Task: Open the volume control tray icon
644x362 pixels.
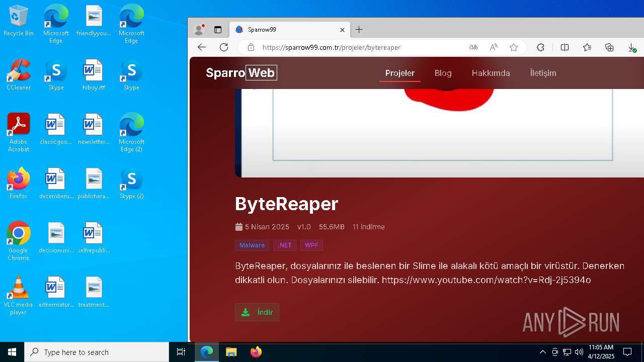Action: pos(579,352)
